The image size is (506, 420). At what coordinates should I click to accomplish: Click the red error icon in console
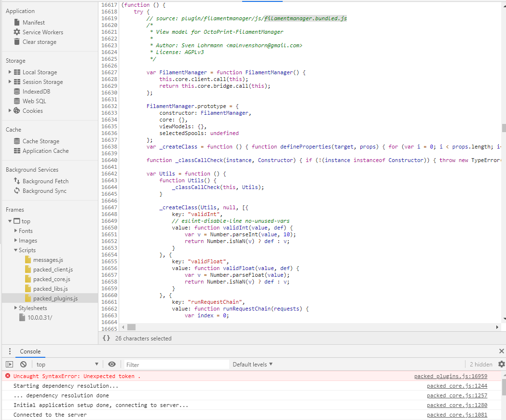(8, 376)
